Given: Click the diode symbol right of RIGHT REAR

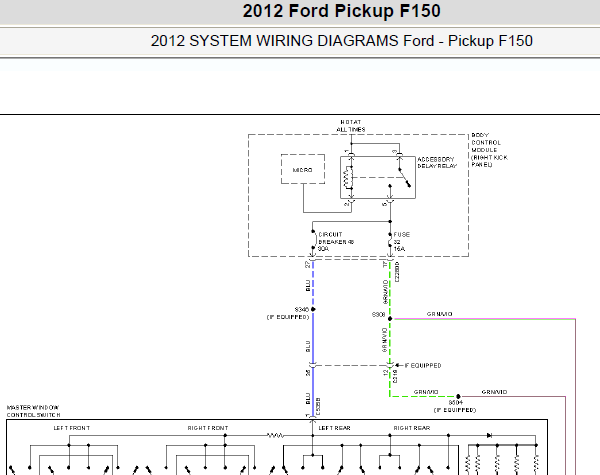Looking at the screenshot, I should coord(489,435).
